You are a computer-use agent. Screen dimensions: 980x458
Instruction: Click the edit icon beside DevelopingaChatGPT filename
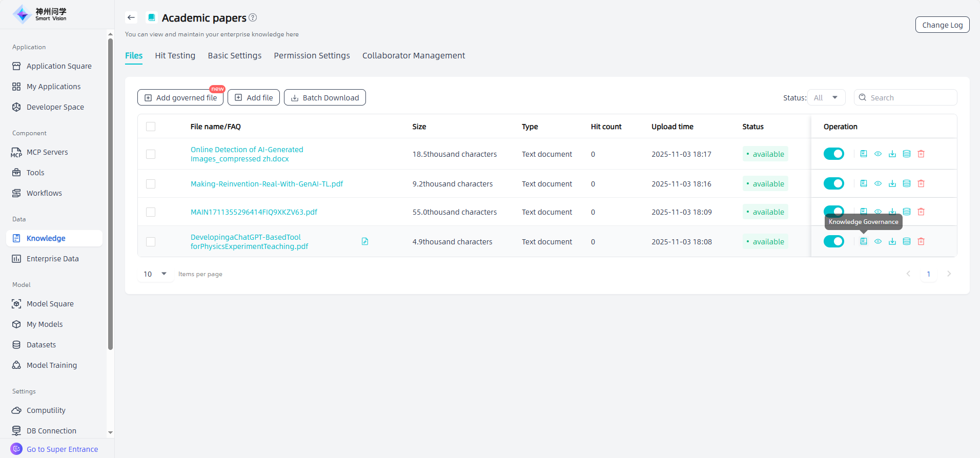(x=365, y=241)
